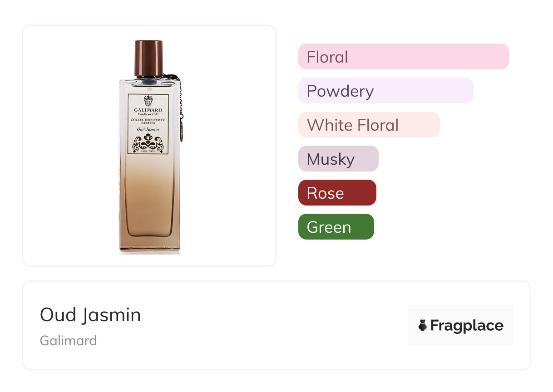This screenshot has width=553, height=392.
Task: Pick the Green accord bar
Action: click(336, 227)
